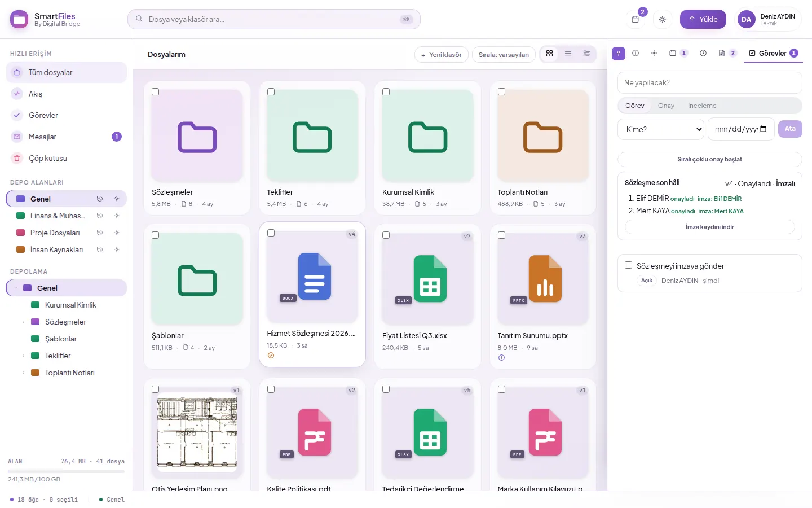This screenshot has width=812, height=508.
Task: Open settings gear for Proje Dosyaları
Action: [x=117, y=233]
